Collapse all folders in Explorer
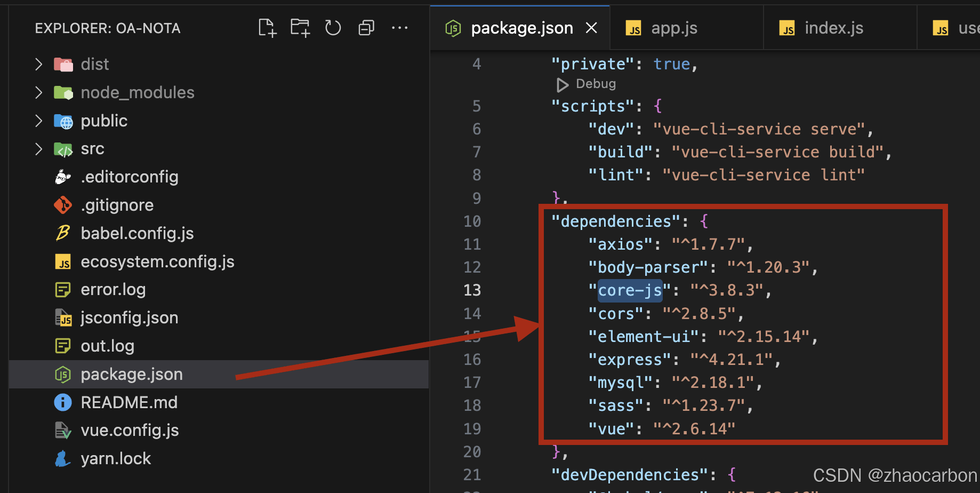This screenshot has width=980, height=493. pyautogui.click(x=366, y=28)
